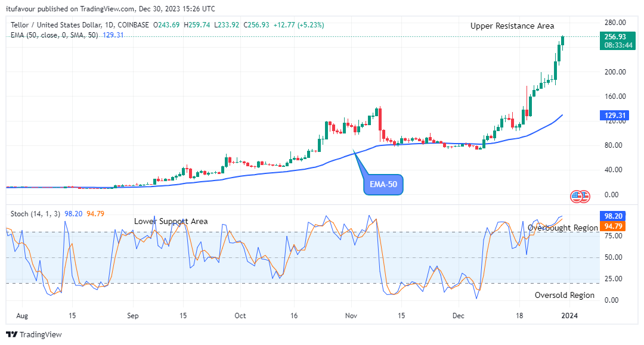Click the countdown timer 08:33:44
The image size is (644, 345).
(x=618, y=45)
